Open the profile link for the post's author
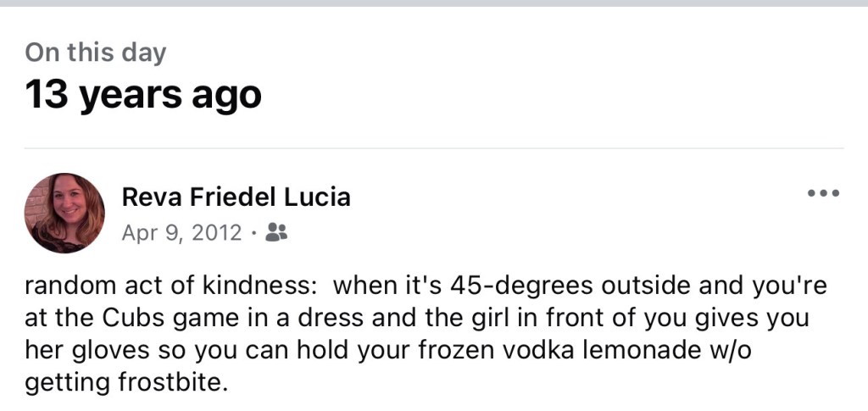Screen dimensions: 868x411 click(236, 197)
